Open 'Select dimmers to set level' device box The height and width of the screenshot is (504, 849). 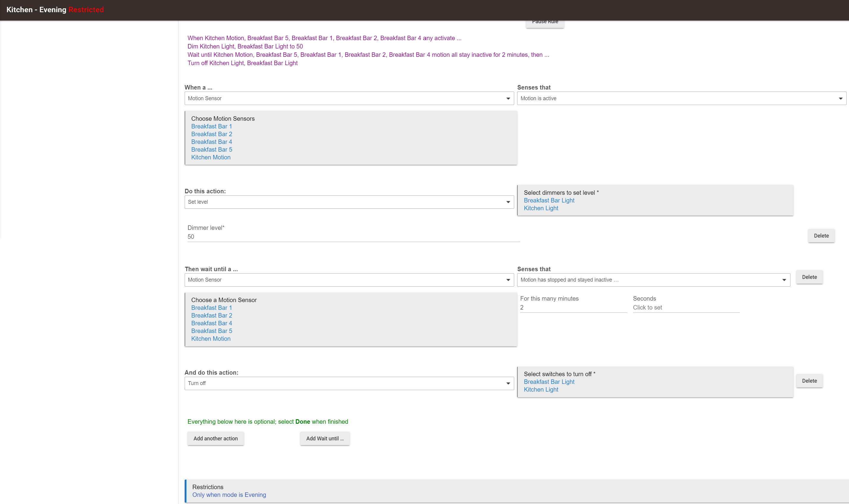tap(655, 200)
